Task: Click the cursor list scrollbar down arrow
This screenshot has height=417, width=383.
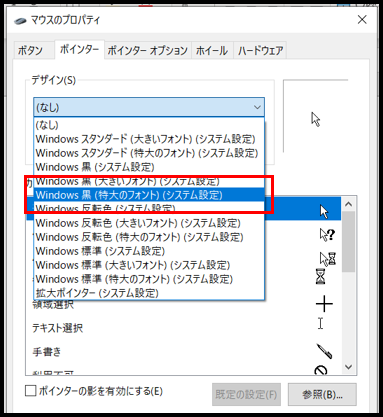Action: (349, 367)
